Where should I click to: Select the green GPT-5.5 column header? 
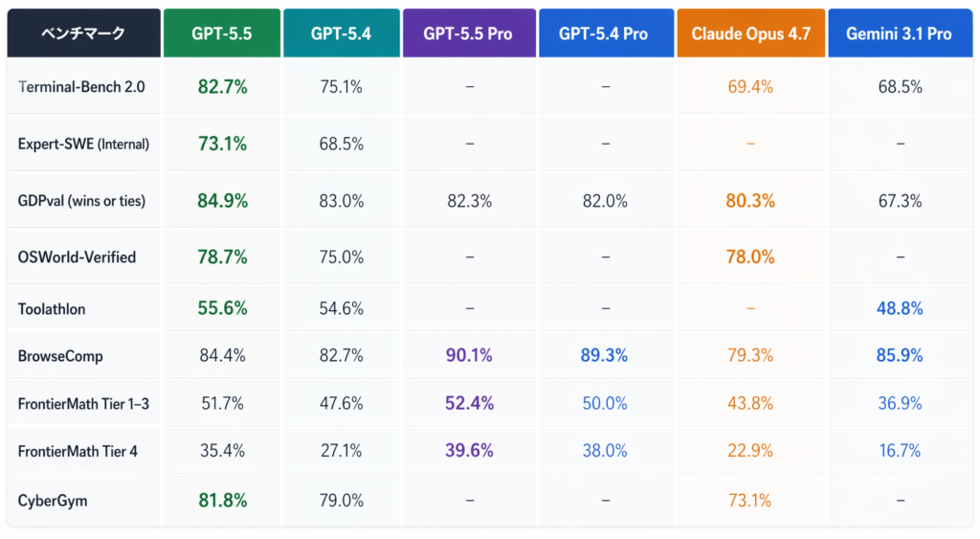(x=222, y=34)
